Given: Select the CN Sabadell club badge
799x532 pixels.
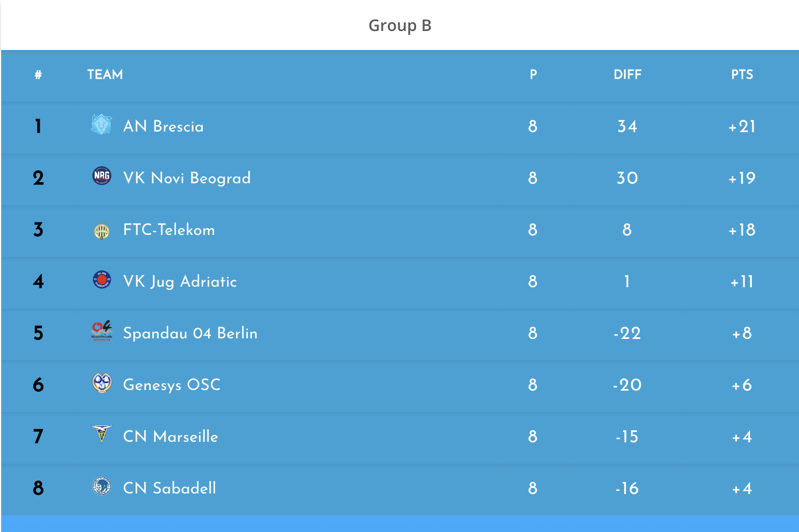Looking at the screenshot, I should click(102, 486).
